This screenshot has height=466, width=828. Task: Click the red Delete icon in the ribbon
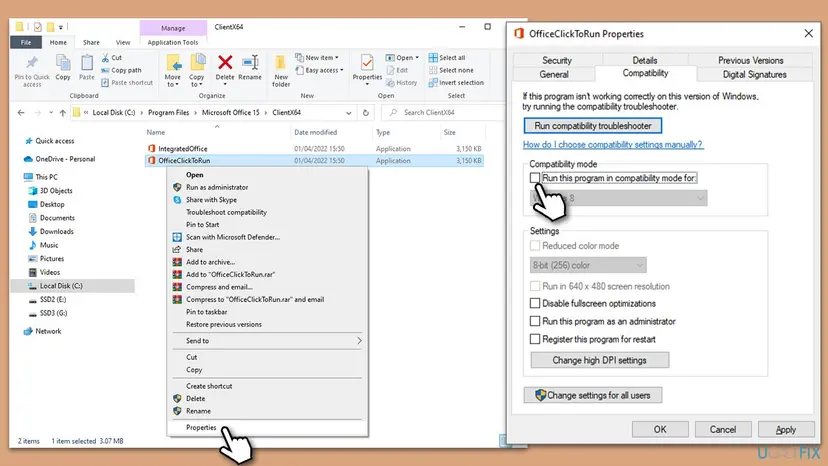coord(225,63)
